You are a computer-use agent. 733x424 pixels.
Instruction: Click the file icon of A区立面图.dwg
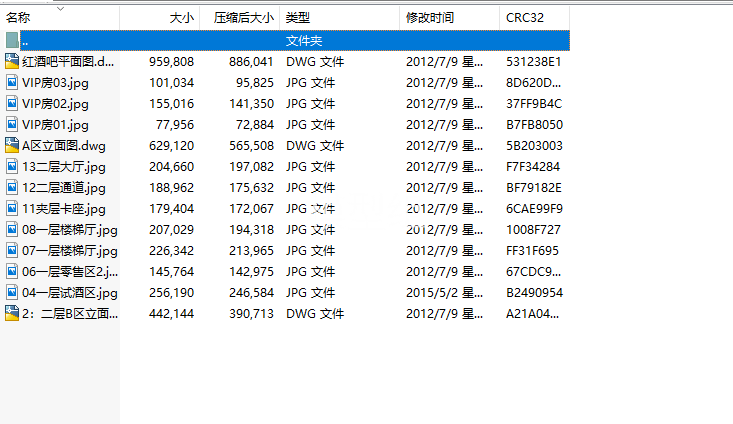click(12, 145)
